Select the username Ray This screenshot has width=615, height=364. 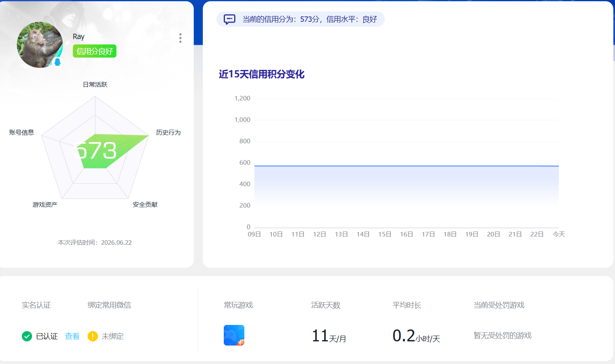click(79, 37)
